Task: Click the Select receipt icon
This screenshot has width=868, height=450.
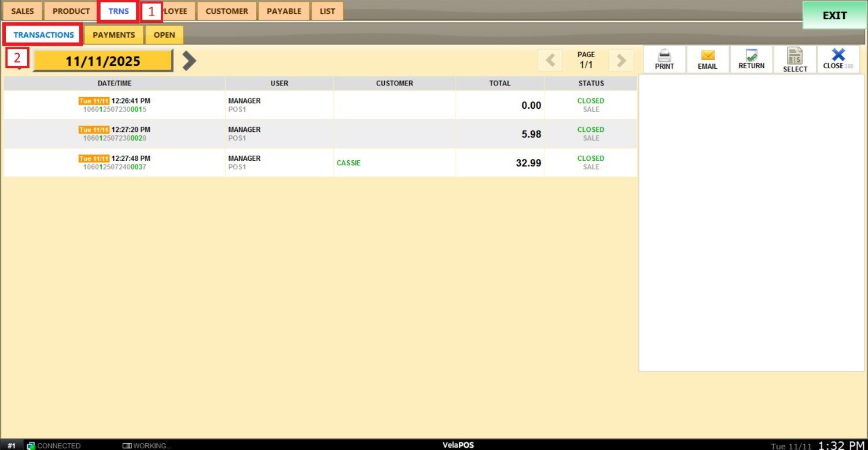Action: pyautogui.click(x=795, y=57)
